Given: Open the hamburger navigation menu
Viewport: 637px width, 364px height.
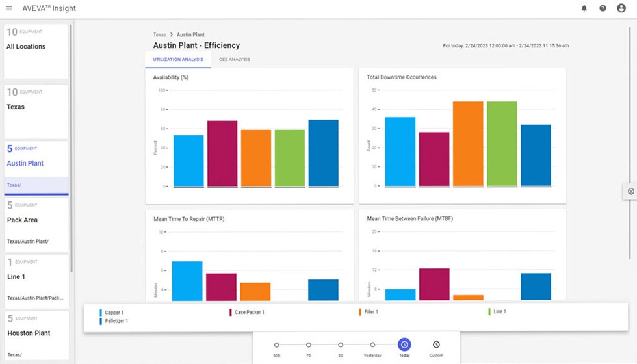Looking at the screenshot, I should [x=9, y=8].
